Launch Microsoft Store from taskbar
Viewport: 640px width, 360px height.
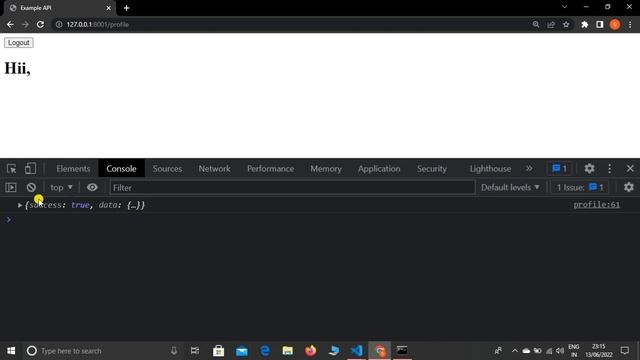point(218,351)
